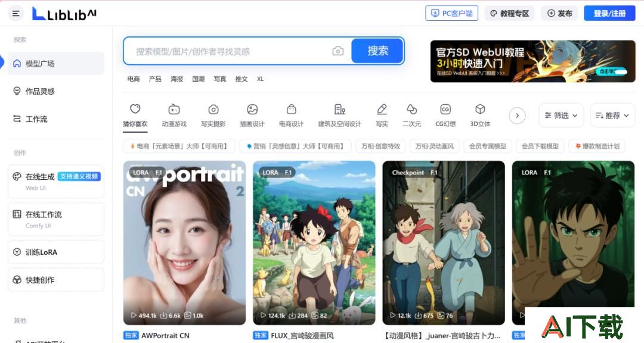Open the FLUX_宫崎骏漫画风 model card image
Viewport: 644px width, 343px height.
tap(314, 243)
